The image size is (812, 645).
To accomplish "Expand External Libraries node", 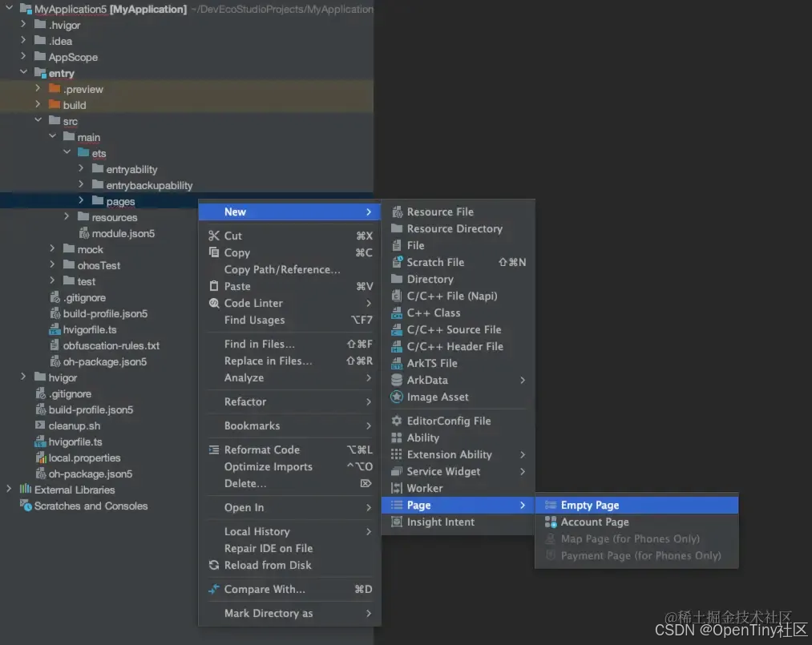I will [x=9, y=489].
